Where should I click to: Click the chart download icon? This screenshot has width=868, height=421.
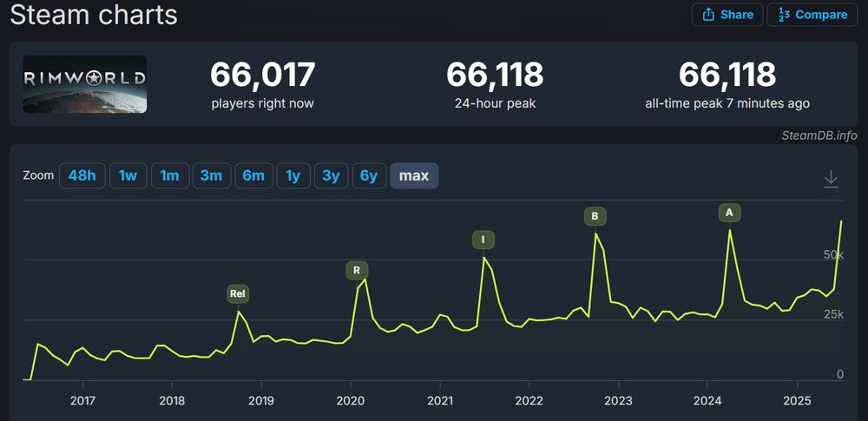(x=831, y=179)
